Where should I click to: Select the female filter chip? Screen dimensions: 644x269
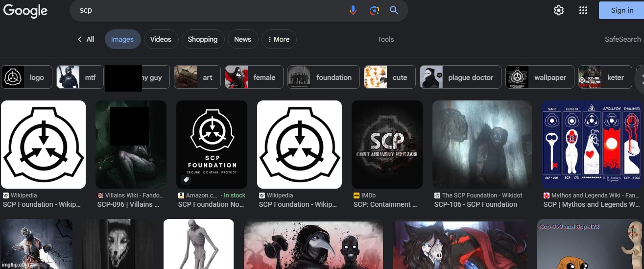pos(254,77)
